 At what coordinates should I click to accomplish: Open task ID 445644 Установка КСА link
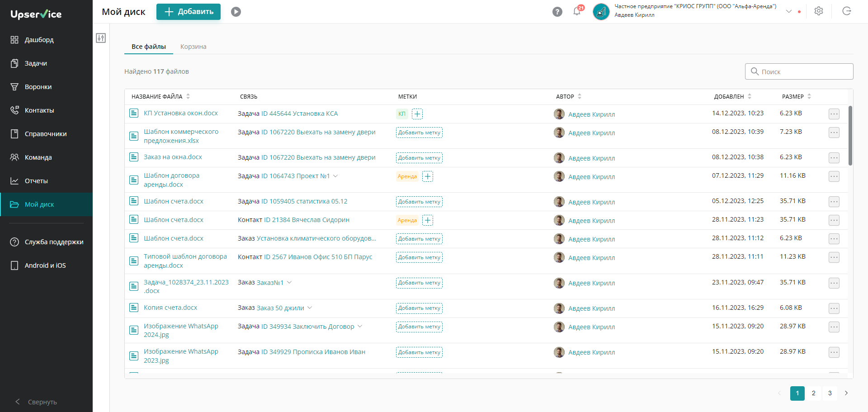click(299, 114)
